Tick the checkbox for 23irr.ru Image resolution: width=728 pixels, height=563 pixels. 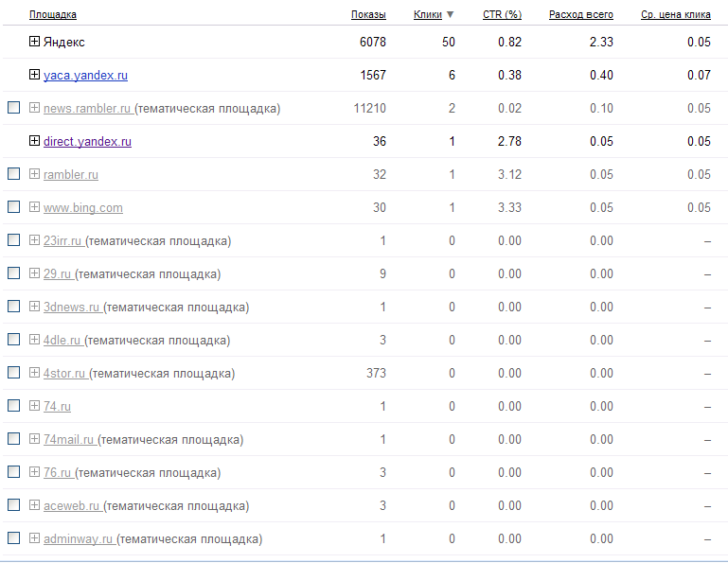[14, 240]
